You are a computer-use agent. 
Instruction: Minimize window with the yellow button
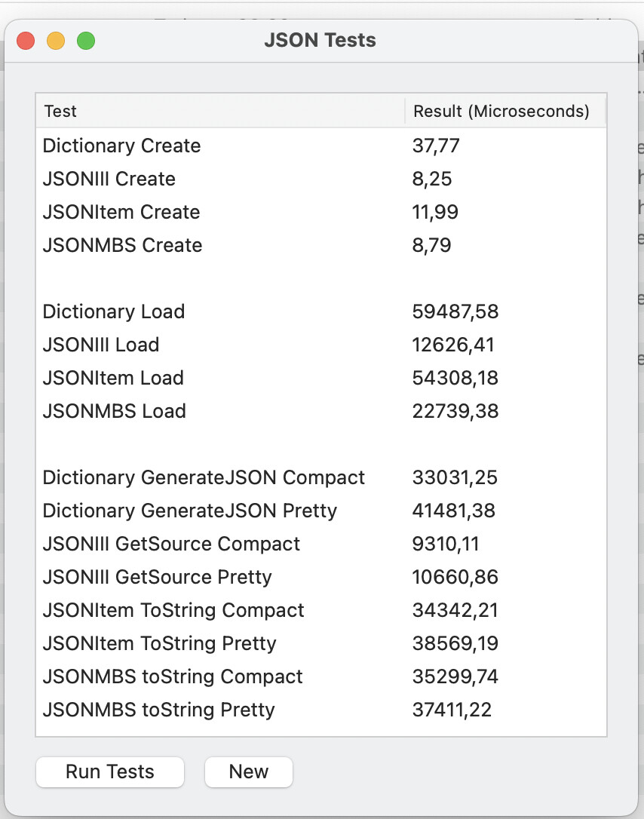pos(56,41)
